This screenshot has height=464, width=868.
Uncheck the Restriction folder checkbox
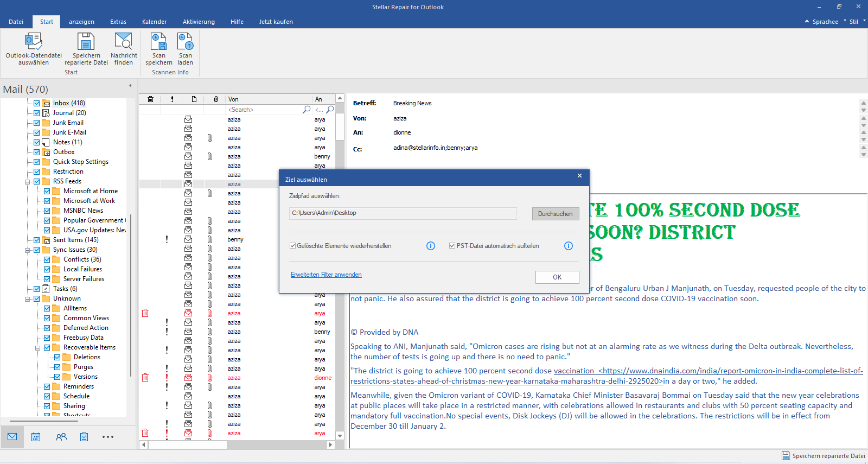click(36, 171)
